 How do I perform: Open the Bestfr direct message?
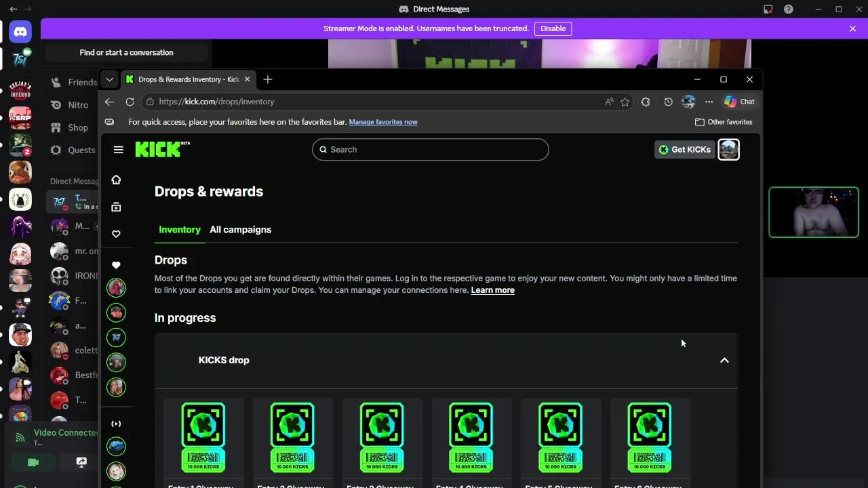[73, 375]
